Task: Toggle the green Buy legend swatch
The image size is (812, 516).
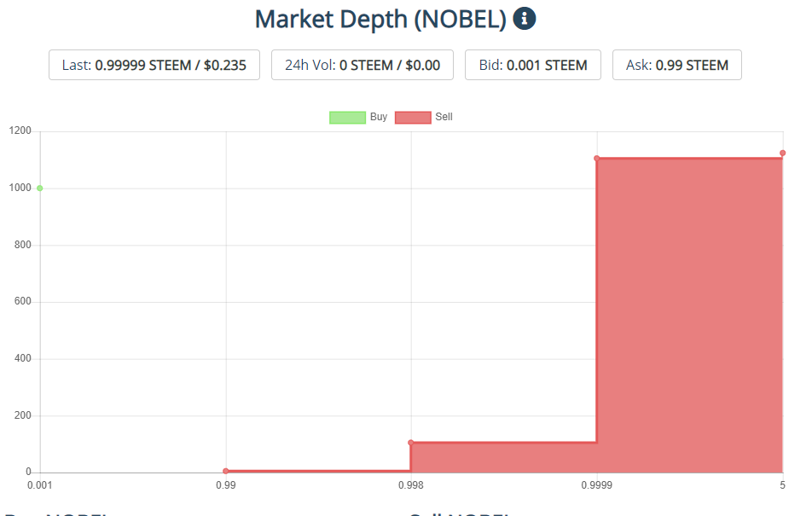Action: (347, 117)
